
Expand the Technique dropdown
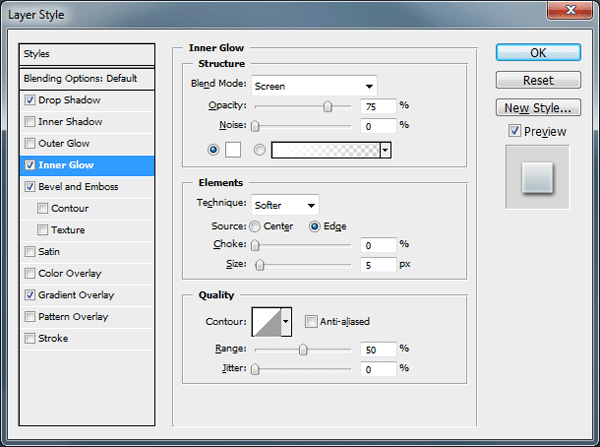285,205
